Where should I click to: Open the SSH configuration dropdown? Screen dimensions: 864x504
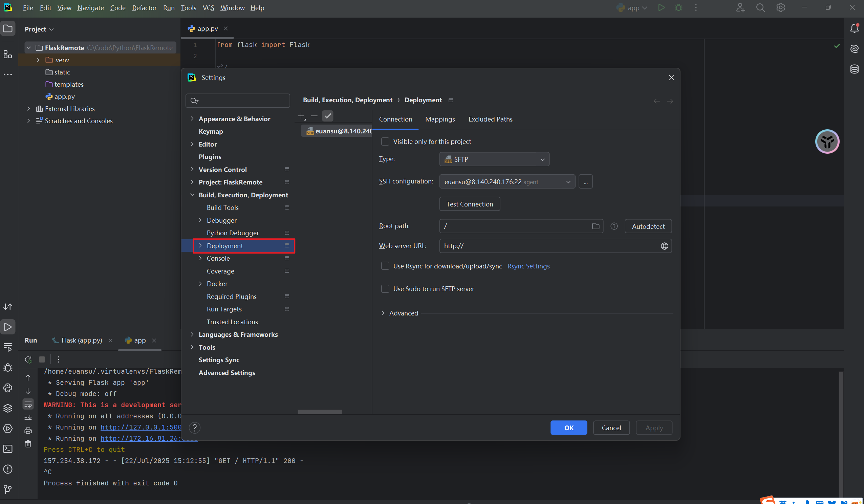(x=507, y=182)
